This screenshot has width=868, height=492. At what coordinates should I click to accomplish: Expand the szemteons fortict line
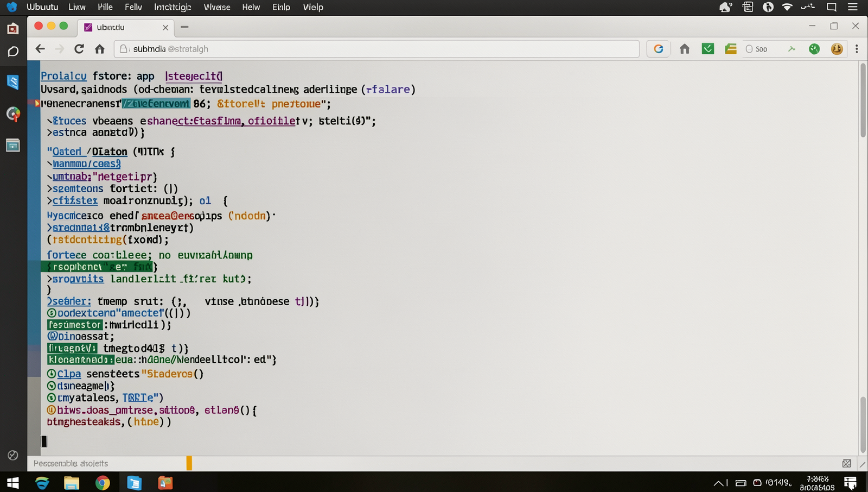49,188
